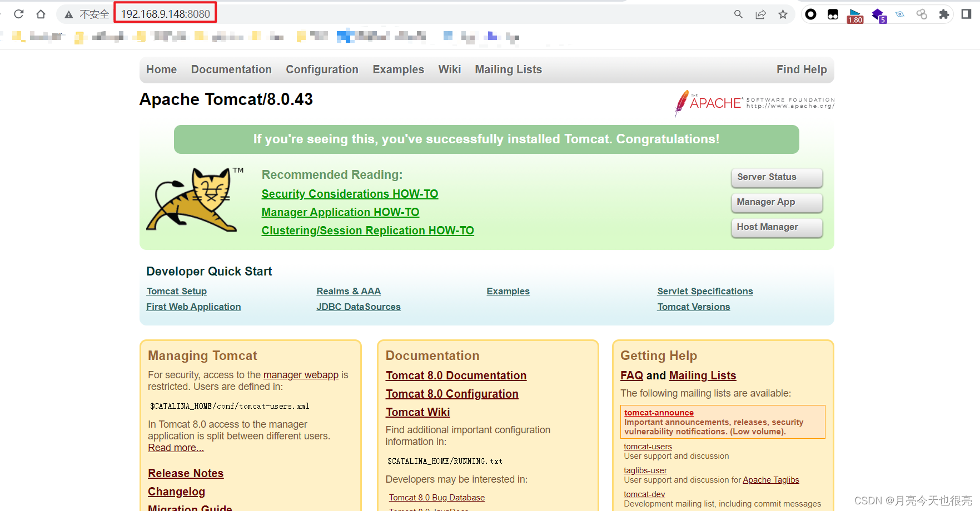Open the Tomcat Versions link
Viewport: 980px width, 511px height.
point(693,307)
